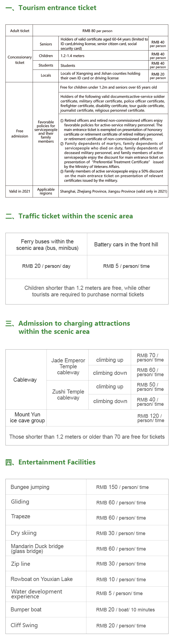Click Admission to charging attractions heading
The image size is (174, 644).
(x=74, y=327)
